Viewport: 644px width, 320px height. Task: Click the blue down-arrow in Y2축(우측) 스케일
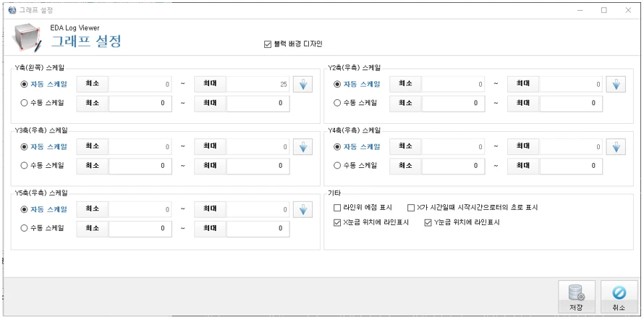tap(616, 84)
